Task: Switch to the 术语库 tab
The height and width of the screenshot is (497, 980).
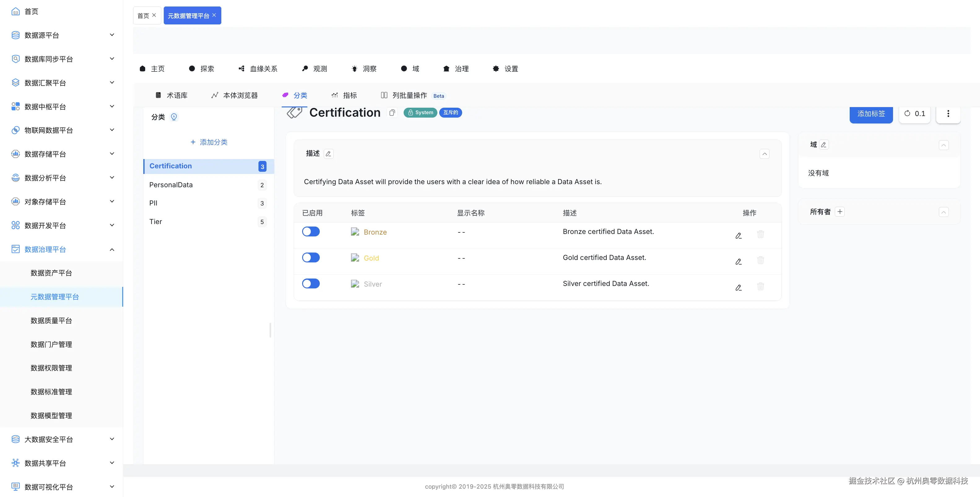Action: [x=171, y=95]
